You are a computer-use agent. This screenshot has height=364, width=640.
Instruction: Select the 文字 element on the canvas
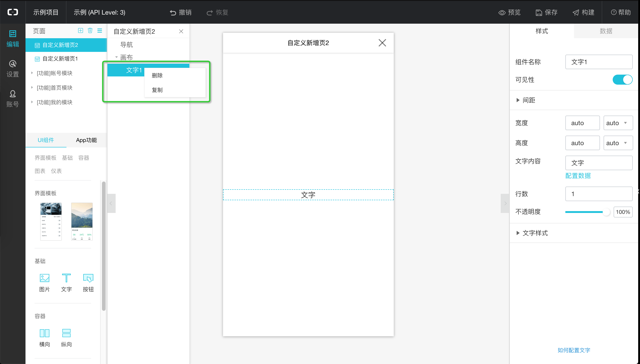click(308, 195)
